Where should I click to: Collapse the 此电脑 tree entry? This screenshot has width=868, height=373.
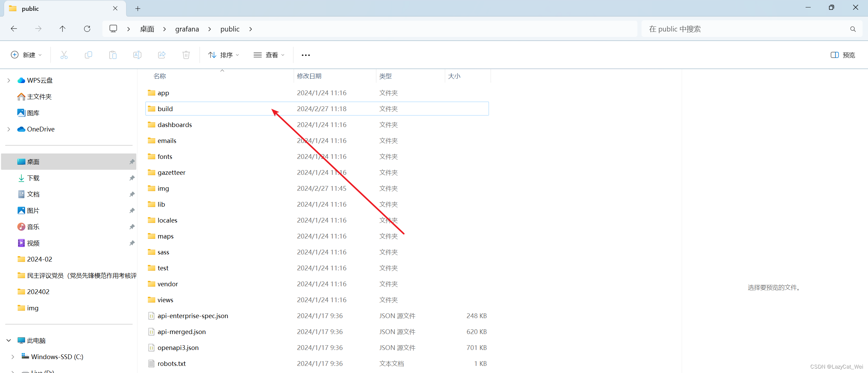pos(8,340)
